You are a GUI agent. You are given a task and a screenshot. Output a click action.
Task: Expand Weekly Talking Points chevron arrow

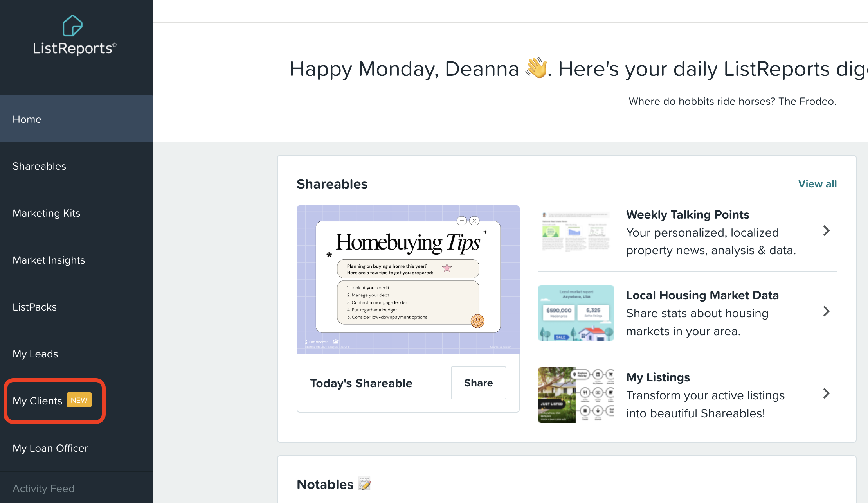tap(826, 231)
